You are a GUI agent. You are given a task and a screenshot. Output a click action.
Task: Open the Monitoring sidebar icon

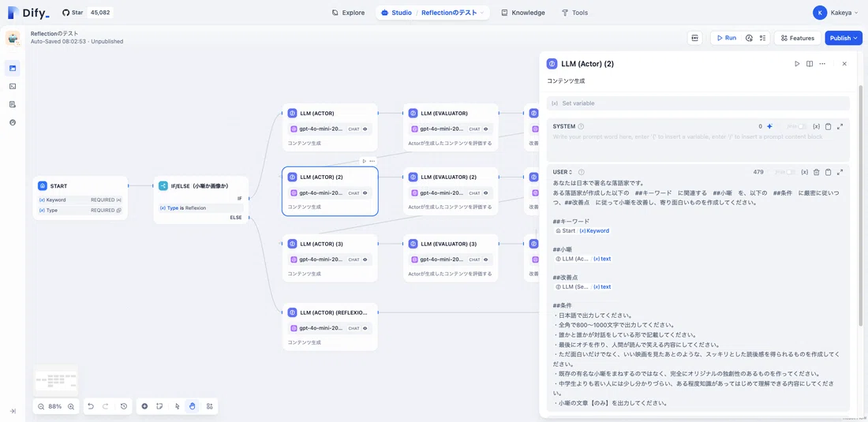click(13, 121)
